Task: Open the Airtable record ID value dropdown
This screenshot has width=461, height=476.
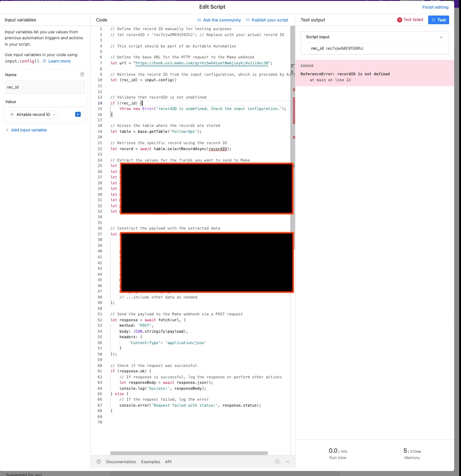Action: pyautogui.click(x=33, y=115)
